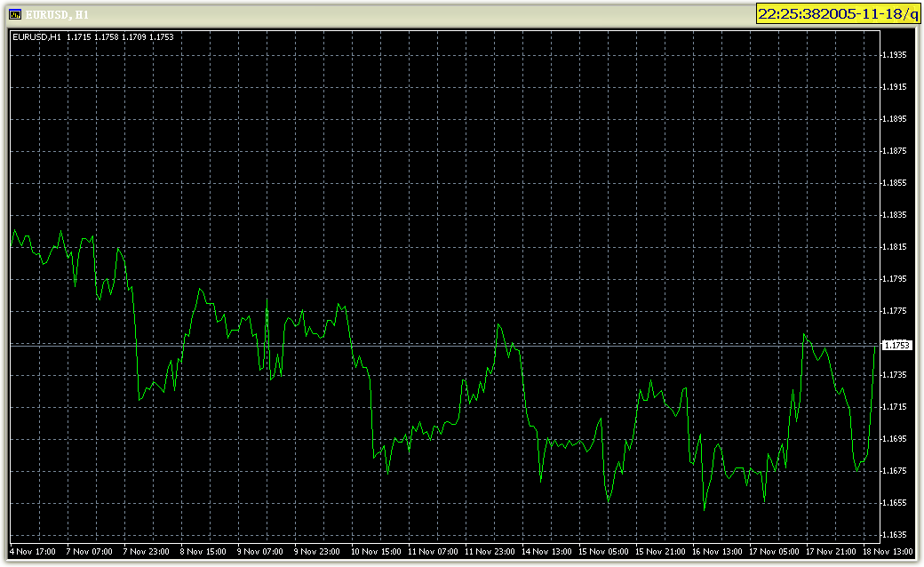Click the yellow timestamp label 22:25:38 2005-11-18
Viewport: 924px width, 567px height.
[x=837, y=13]
